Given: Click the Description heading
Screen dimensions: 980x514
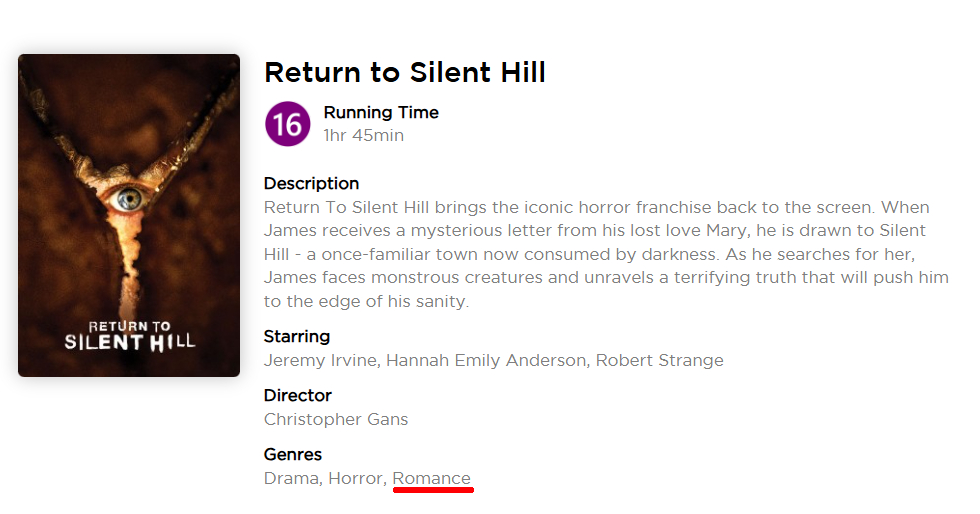Looking at the screenshot, I should pos(311,183).
